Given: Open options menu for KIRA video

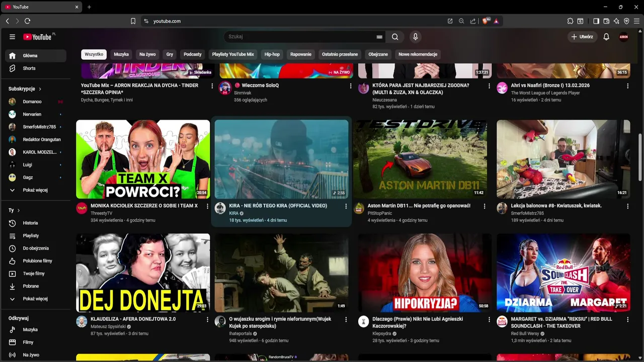Looking at the screenshot, I should (x=346, y=206).
